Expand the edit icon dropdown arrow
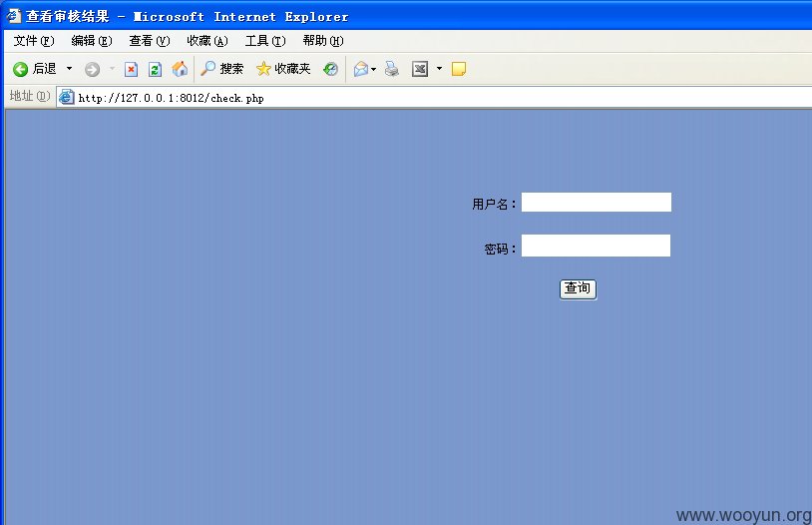This screenshot has height=525, width=812. pos(439,69)
